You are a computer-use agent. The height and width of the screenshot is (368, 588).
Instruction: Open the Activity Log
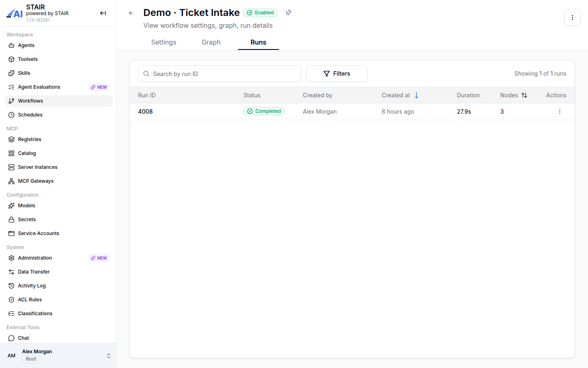[x=59, y=286]
